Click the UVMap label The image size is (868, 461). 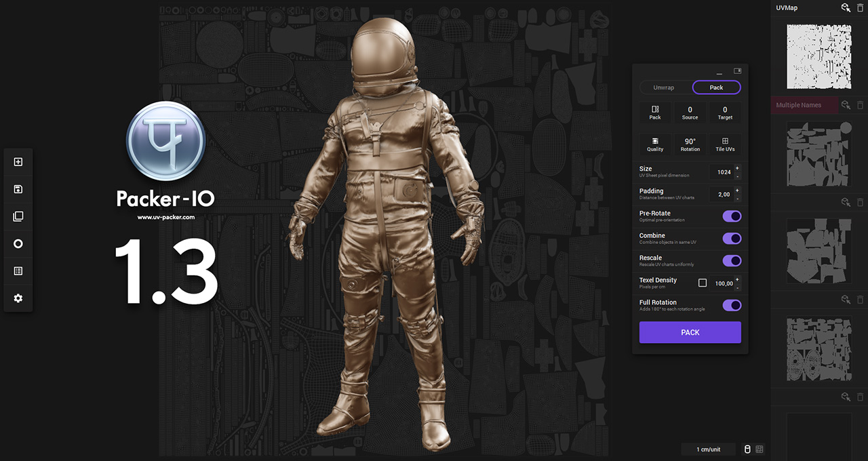click(787, 7)
